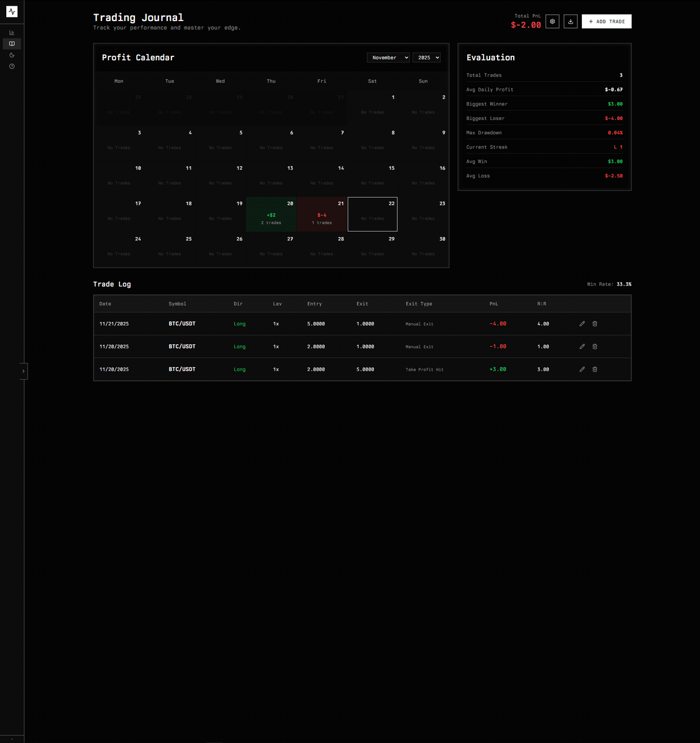Click the Profit Calendar heading
The width and height of the screenshot is (700, 743).
point(138,58)
